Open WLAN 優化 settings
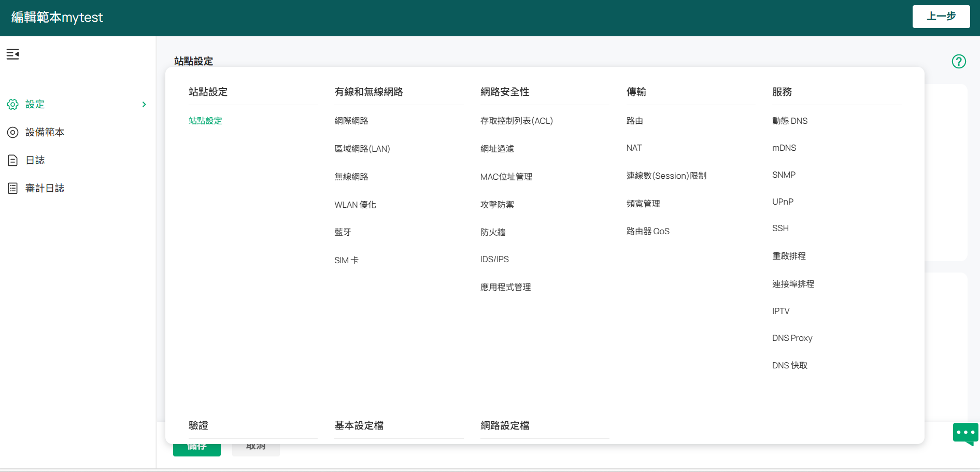 tap(356, 205)
